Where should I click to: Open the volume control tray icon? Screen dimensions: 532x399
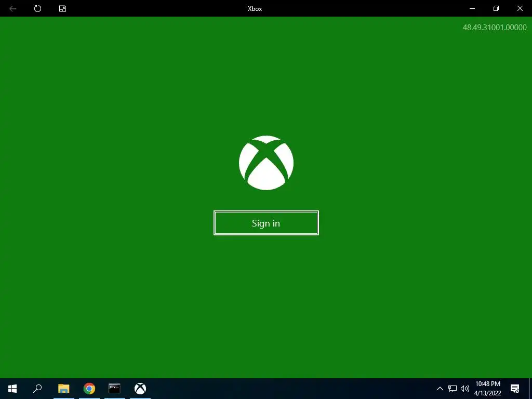[465, 389]
